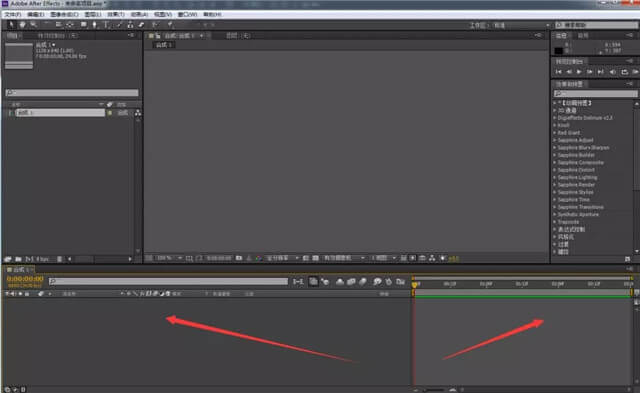Screen dimensions: 640x393
Task: Click the Graph Editor icon in timeline
Action: [400, 282]
